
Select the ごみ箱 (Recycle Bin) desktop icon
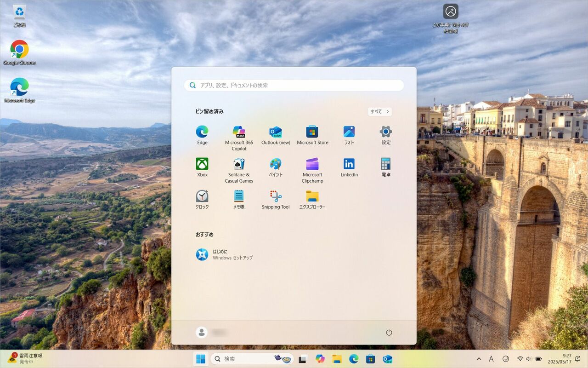[x=19, y=16]
